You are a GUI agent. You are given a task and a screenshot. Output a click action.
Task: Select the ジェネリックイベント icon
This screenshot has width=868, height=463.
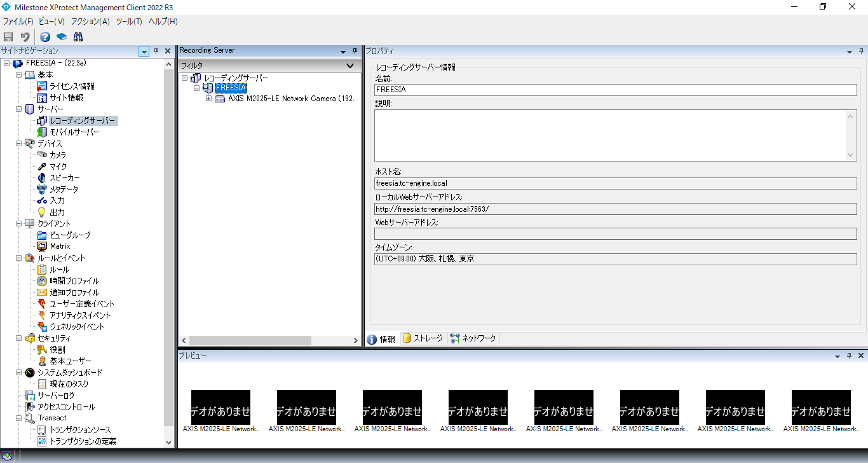[x=42, y=327]
